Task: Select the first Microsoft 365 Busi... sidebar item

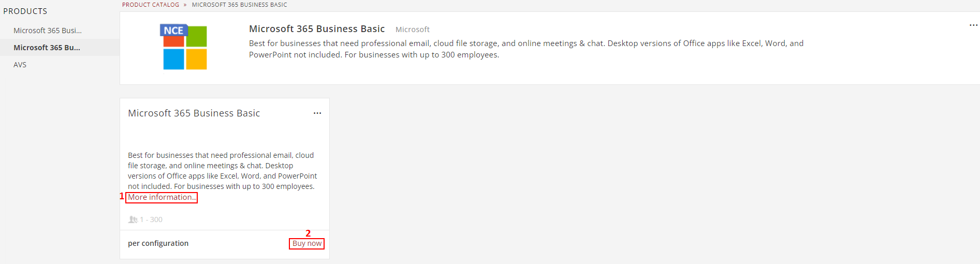Action: tap(48, 31)
